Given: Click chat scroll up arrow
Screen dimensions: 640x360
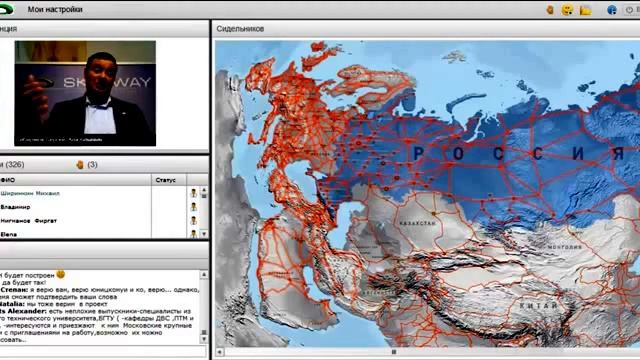Looking at the screenshot, I should pyautogui.click(x=204, y=275).
